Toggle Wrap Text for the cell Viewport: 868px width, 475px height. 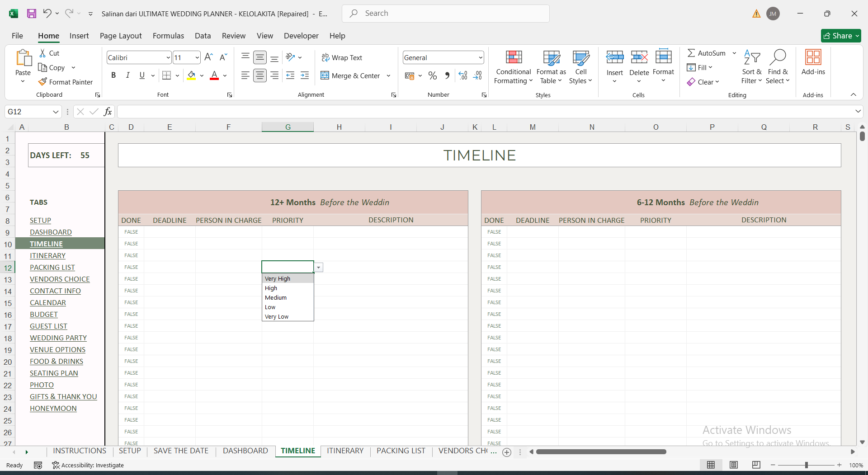(x=342, y=57)
